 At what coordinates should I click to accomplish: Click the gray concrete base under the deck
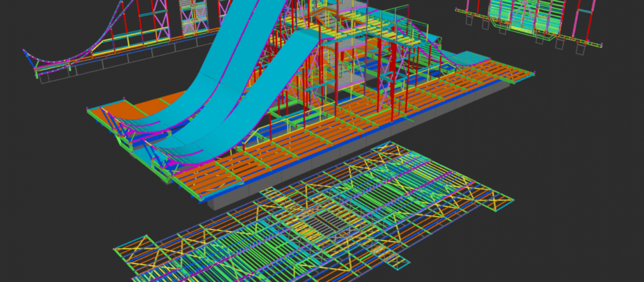(x=339, y=153)
